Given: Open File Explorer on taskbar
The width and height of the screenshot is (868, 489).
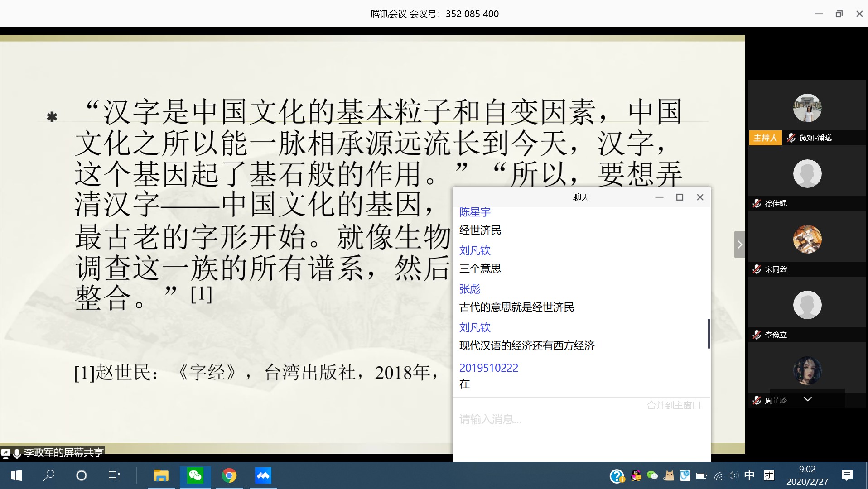Looking at the screenshot, I should point(161,475).
